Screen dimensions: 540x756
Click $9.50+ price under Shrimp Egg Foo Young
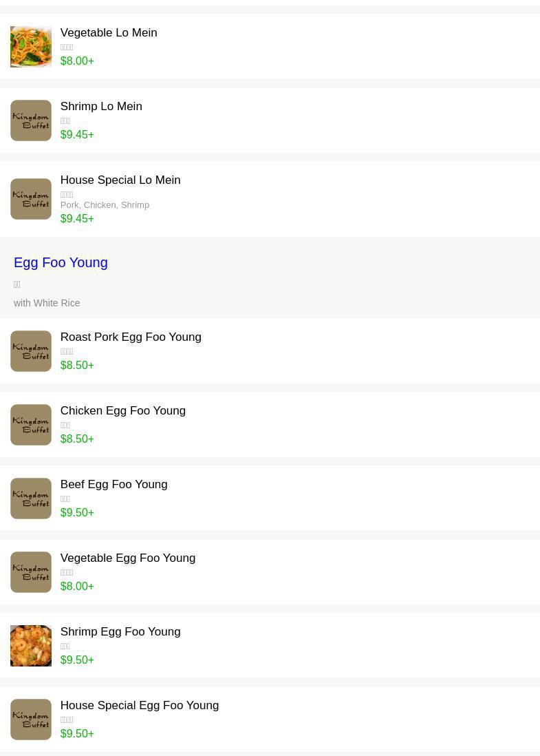point(77,660)
